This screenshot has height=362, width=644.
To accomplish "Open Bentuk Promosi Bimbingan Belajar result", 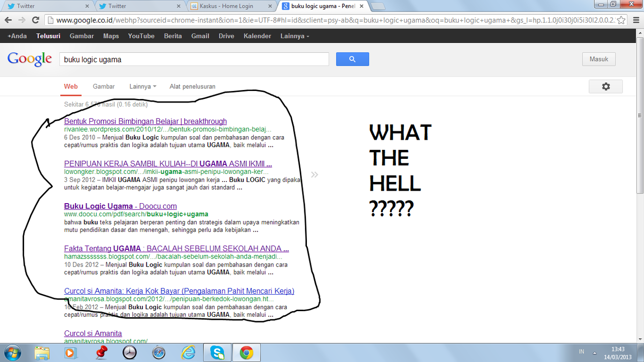I will (x=145, y=121).
